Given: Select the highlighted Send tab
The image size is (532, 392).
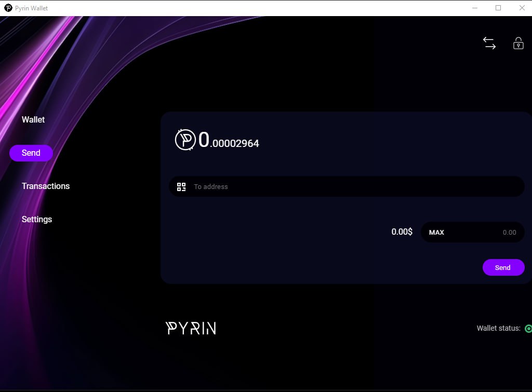Looking at the screenshot, I should coord(31,153).
